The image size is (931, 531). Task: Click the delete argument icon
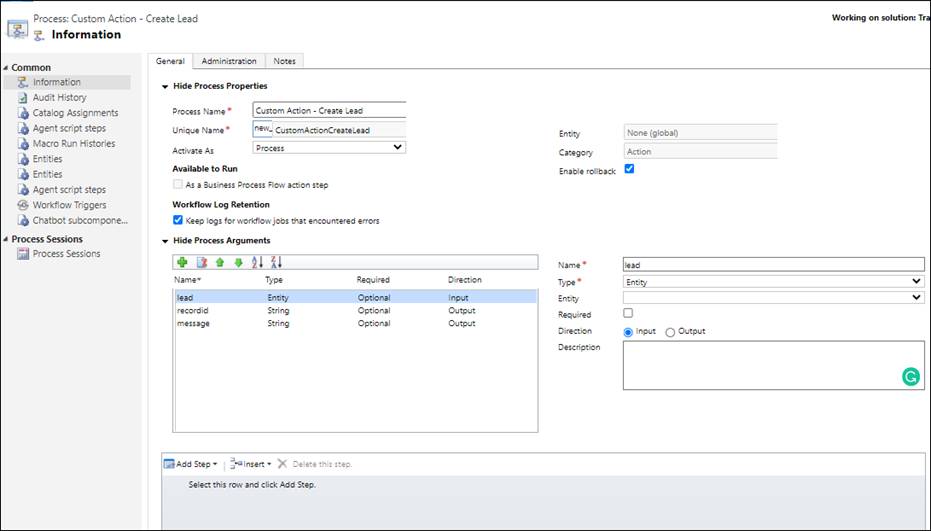pos(201,263)
